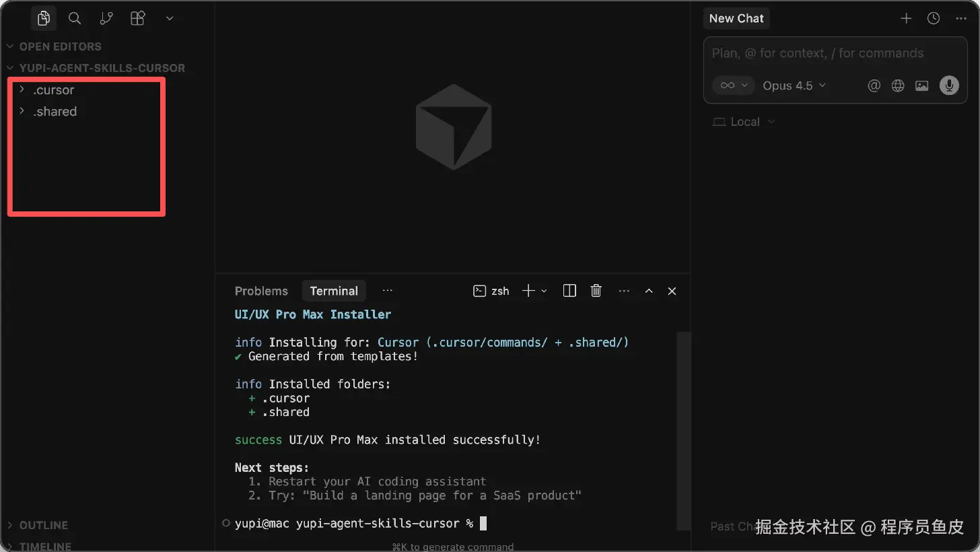Click 'success' text in terminal output
The height and width of the screenshot is (552, 980).
(258, 440)
